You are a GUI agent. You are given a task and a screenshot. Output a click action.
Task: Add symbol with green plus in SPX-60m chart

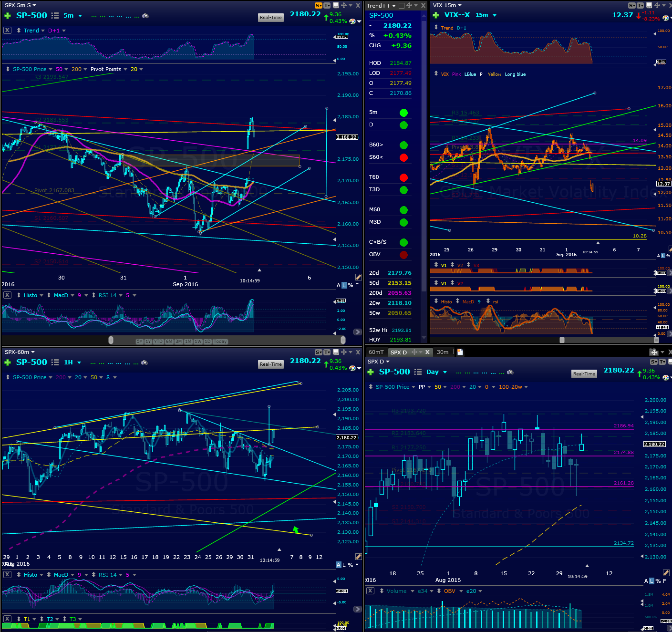(7, 363)
